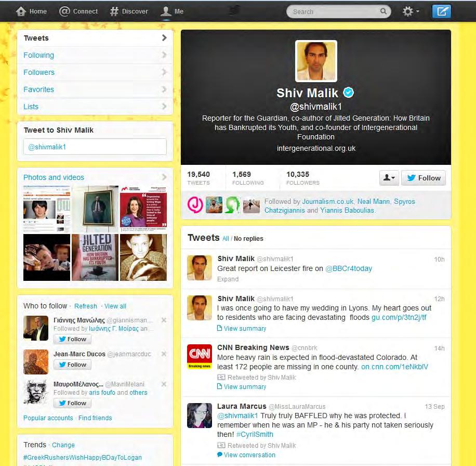Refresh the Who to follow suggestions
476x466 pixels.
86,306
